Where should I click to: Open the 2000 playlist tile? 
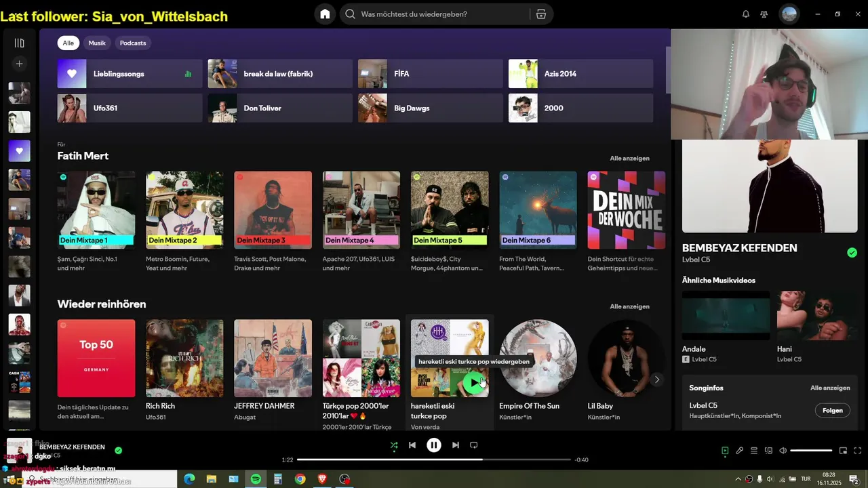coord(581,108)
